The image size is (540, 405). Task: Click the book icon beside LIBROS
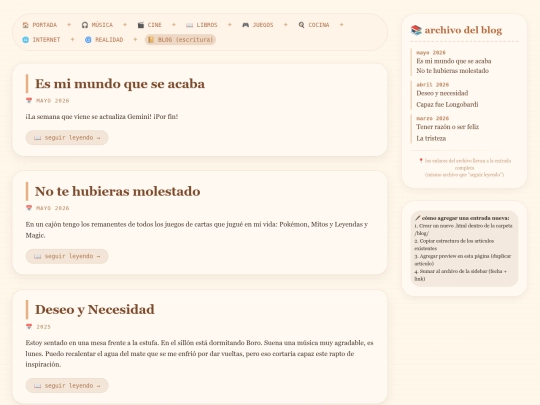189,25
